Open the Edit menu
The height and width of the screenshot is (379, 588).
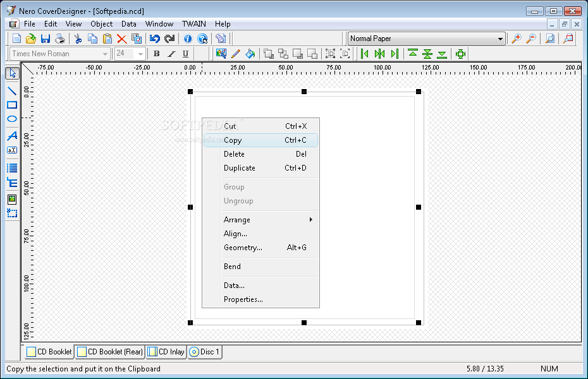click(51, 24)
